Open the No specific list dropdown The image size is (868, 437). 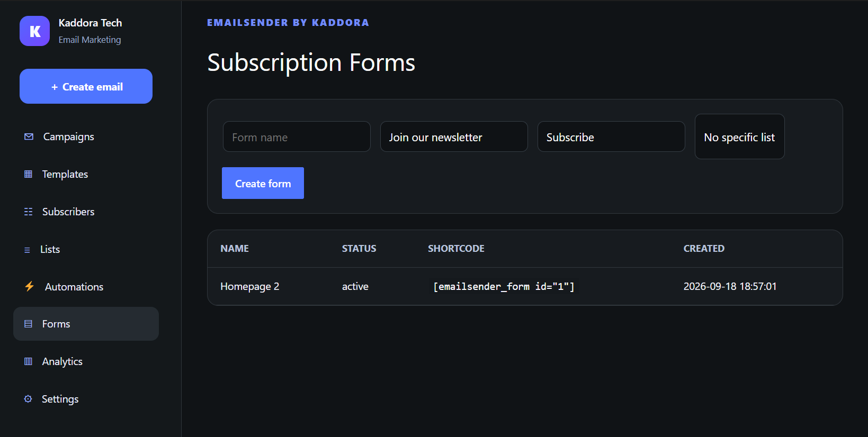(x=739, y=136)
